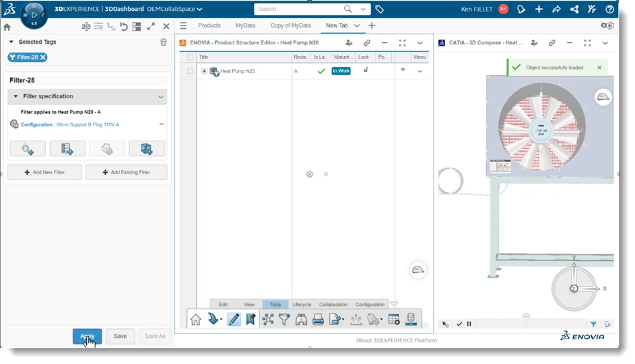Viewport: 635px width, 364px height.
Task: Click the text search icon in tag panel
Action: tap(86, 27)
